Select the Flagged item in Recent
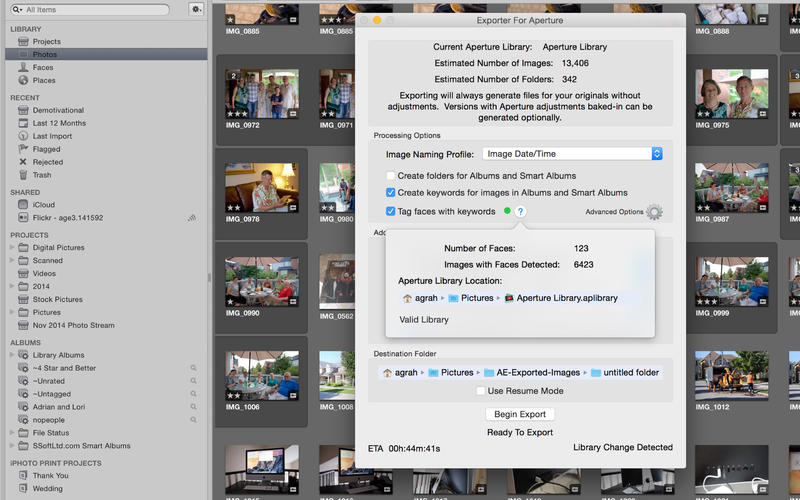The image size is (800, 500). point(46,149)
